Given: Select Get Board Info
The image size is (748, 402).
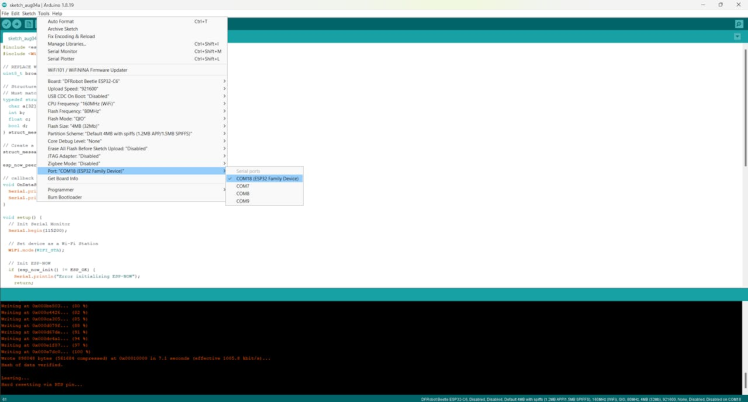Looking at the screenshot, I should coord(132,178).
